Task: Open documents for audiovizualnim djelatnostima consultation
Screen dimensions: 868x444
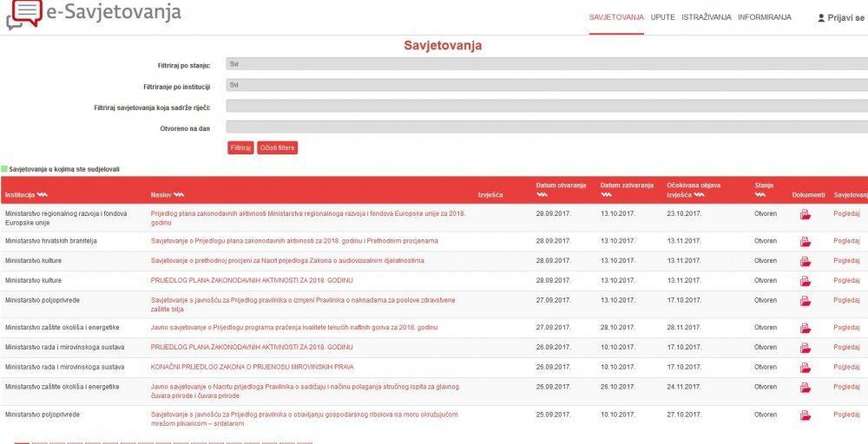Action: (x=806, y=261)
